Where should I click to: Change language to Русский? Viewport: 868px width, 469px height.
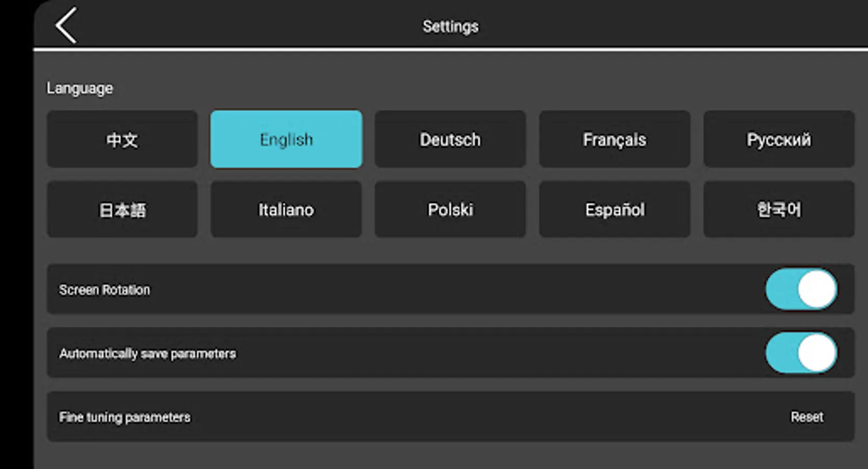pos(779,139)
